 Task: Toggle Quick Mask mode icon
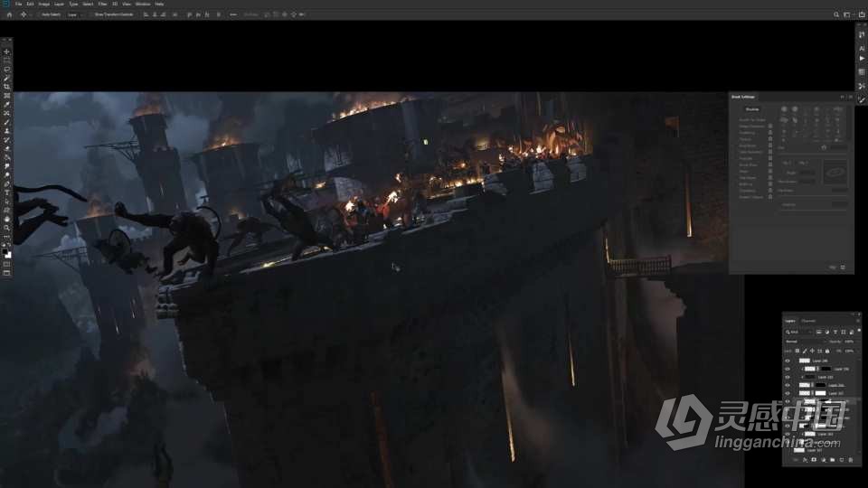(x=6, y=264)
